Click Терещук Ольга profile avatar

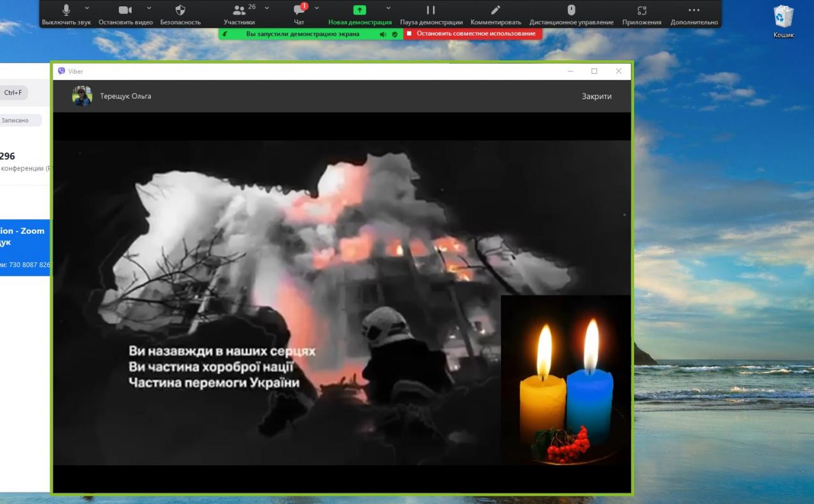[82, 96]
